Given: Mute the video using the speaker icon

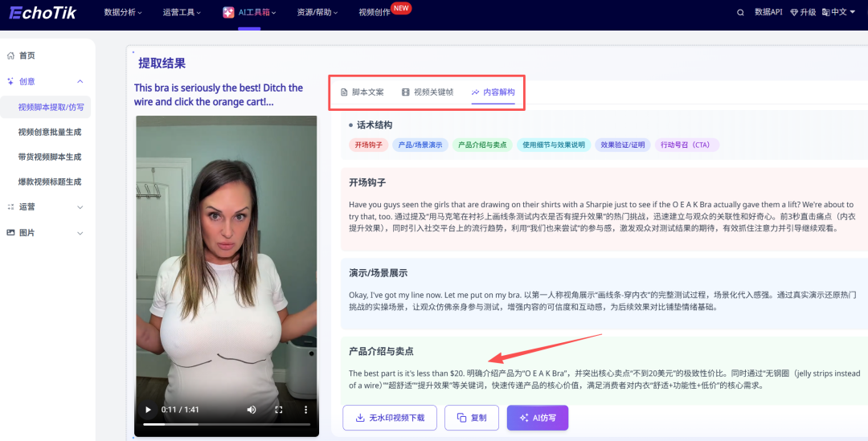Looking at the screenshot, I should click(252, 410).
